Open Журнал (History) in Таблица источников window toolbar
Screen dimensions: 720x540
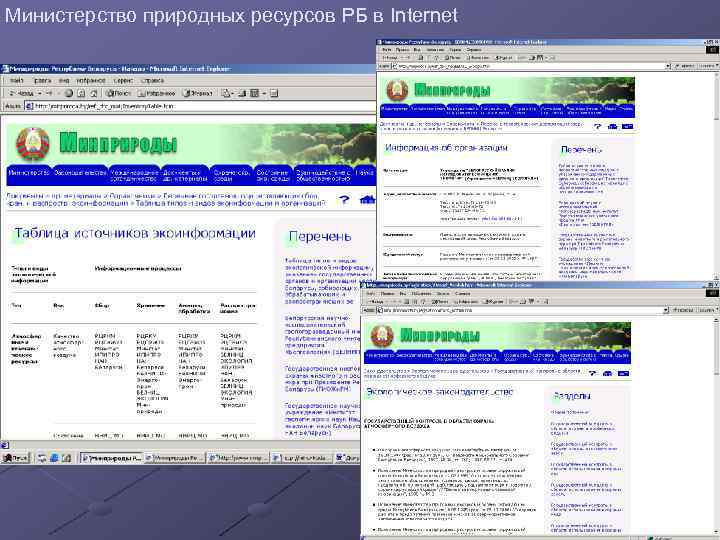pyautogui.click(x=198, y=93)
